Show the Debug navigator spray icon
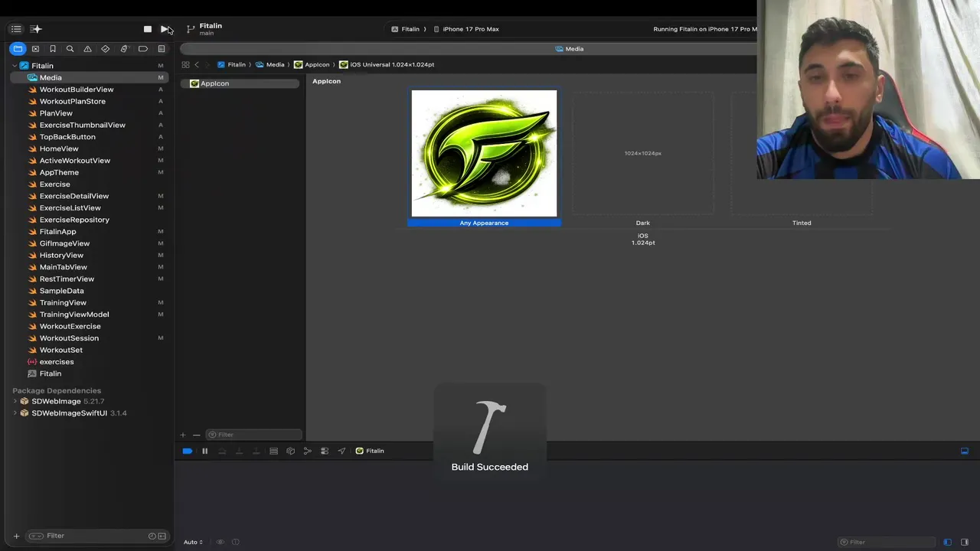 (x=124, y=49)
